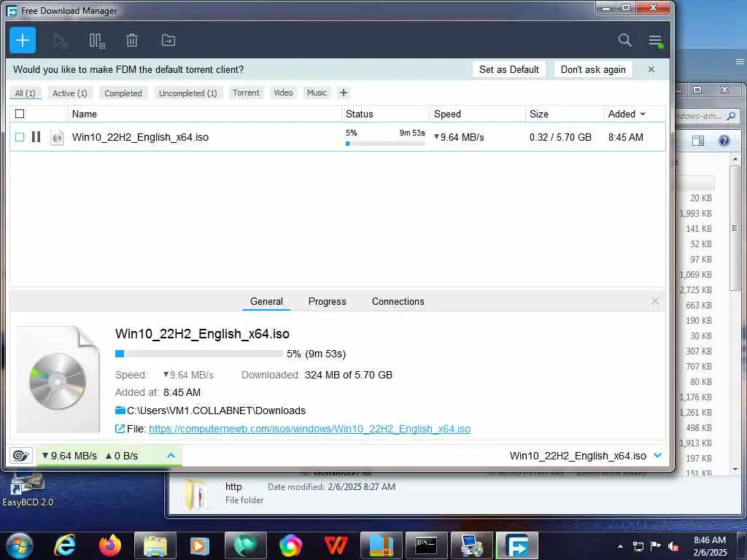Click the volume icon in the system tray
The width and height of the screenshot is (747, 560).
tap(673, 546)
